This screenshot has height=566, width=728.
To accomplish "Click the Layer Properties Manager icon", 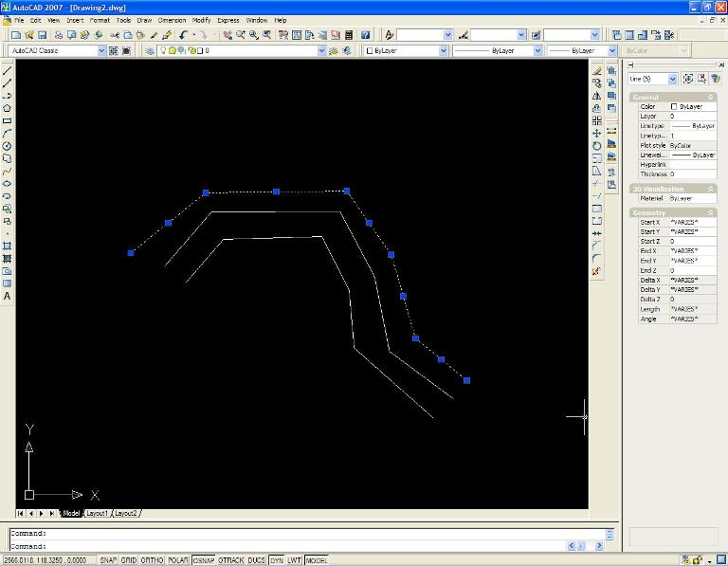I will [150, 50].
